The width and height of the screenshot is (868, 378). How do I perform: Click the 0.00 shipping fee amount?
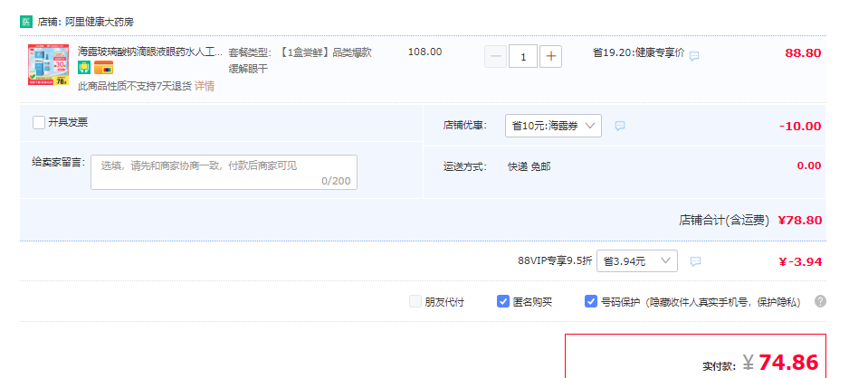coord(809,165)
